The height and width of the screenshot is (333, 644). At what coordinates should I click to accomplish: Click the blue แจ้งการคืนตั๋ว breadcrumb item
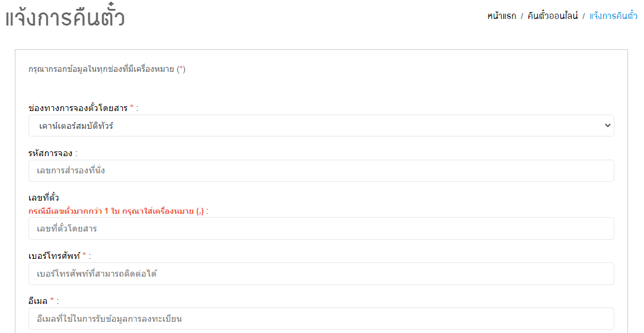coord(613,16)
